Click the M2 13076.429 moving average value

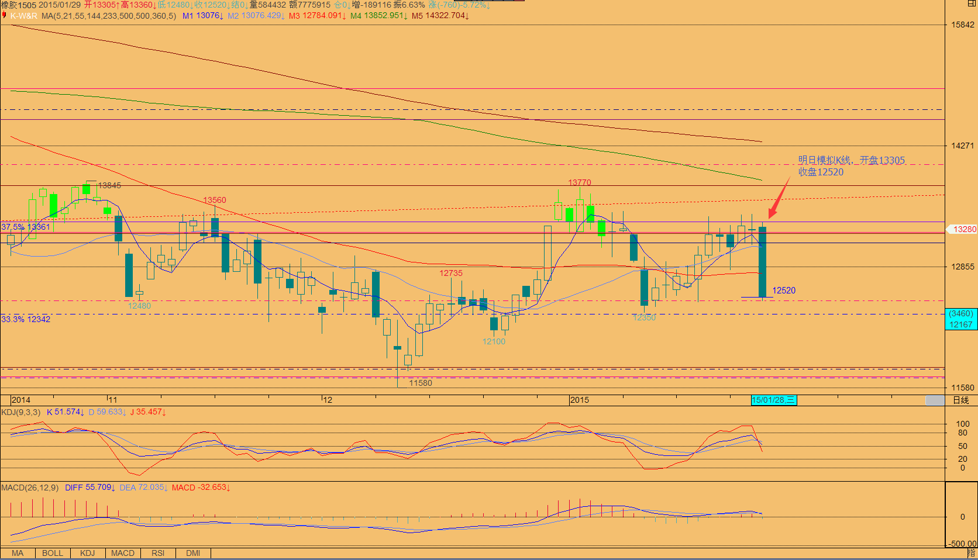256,16
